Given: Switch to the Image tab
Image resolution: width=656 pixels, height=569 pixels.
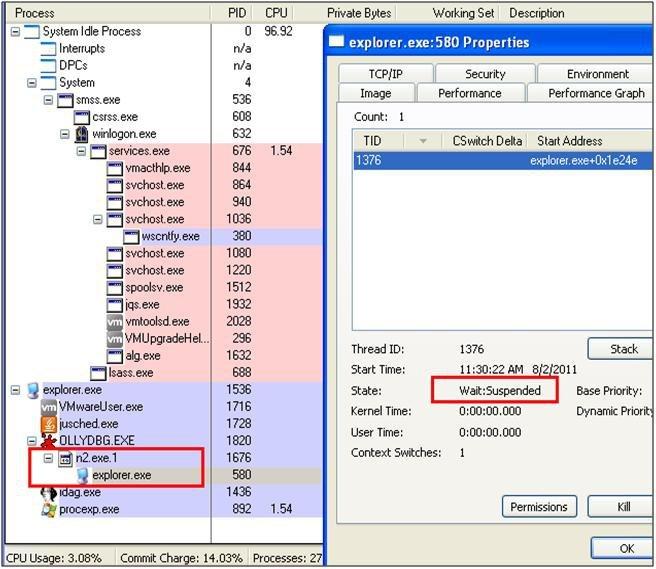Looking at the screenshot, I should (x=376, y=93).
